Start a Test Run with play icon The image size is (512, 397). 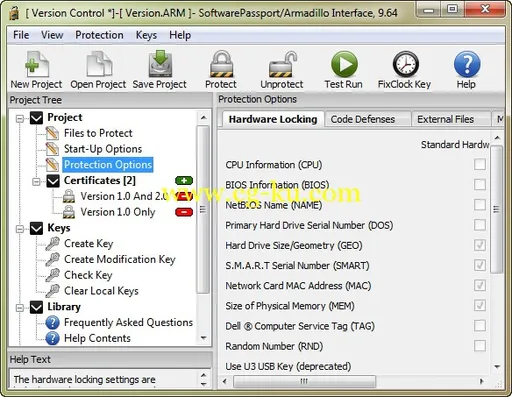pyautogui.click(x=344, y=64)
